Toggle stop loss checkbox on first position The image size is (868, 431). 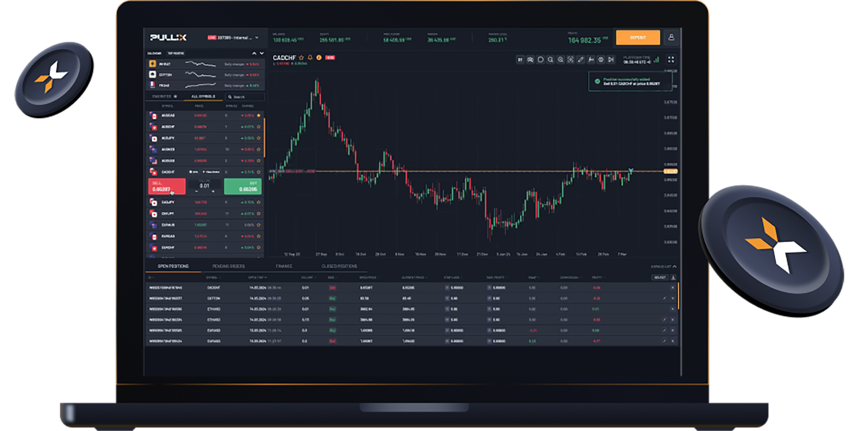(x=447, y=287)
